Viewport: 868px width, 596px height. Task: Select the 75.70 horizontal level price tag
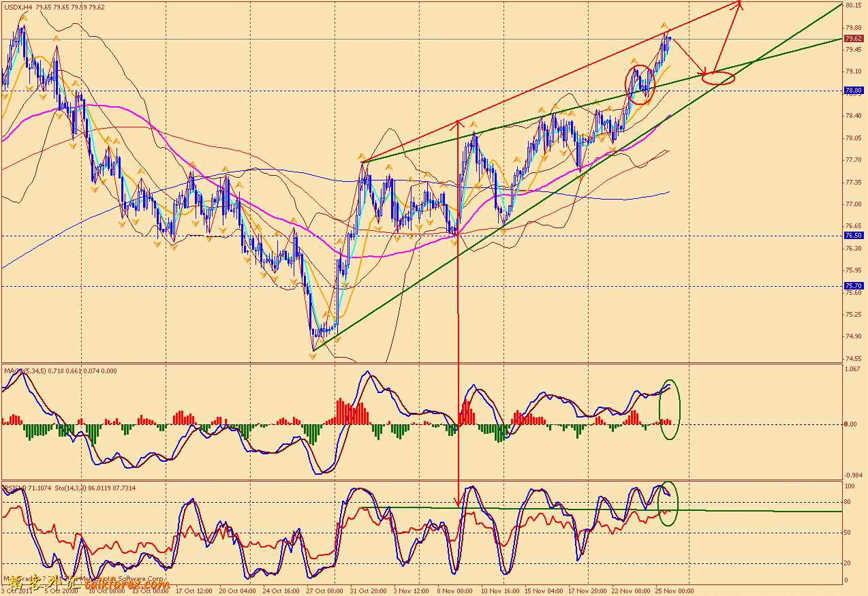pyautogui.click(x=855, y=286)
